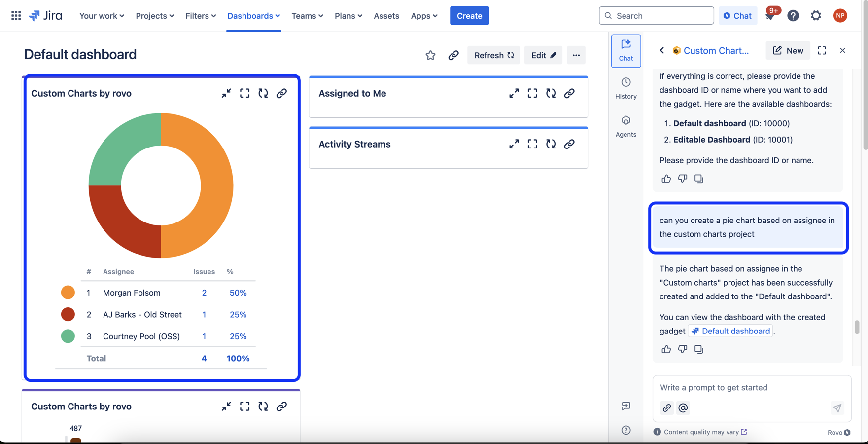Open the feedback icon in Rovo sidebar
This screenshot has height=444, width=868.
626,406
